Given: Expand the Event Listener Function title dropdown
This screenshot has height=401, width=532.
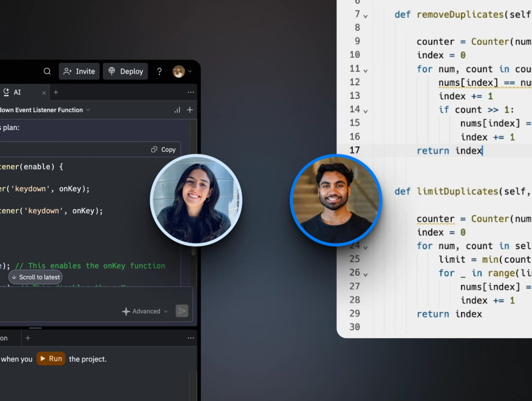Looking at the screenshot, I should (88, 109).
